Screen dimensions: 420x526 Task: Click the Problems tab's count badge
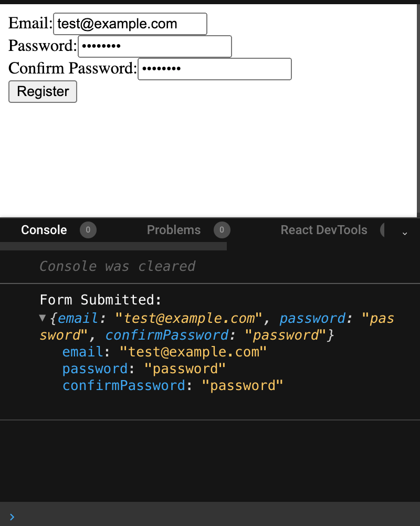coord(222,230)
